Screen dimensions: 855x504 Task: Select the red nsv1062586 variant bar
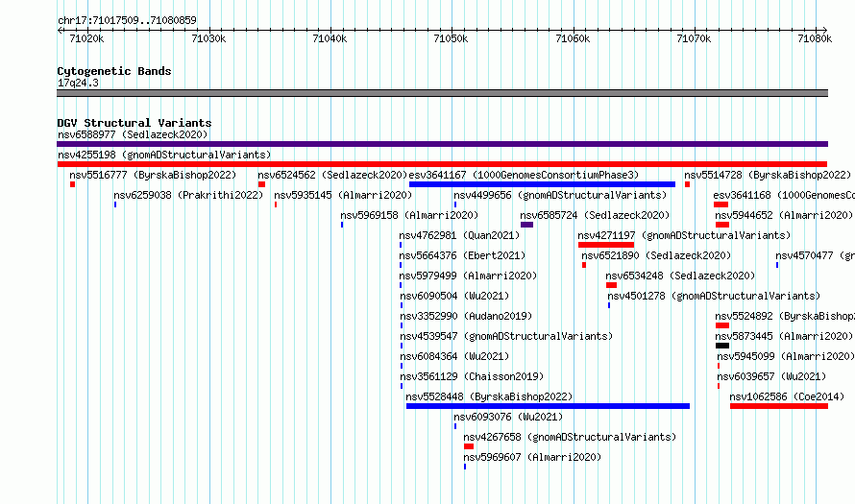[x=779, y=406]
